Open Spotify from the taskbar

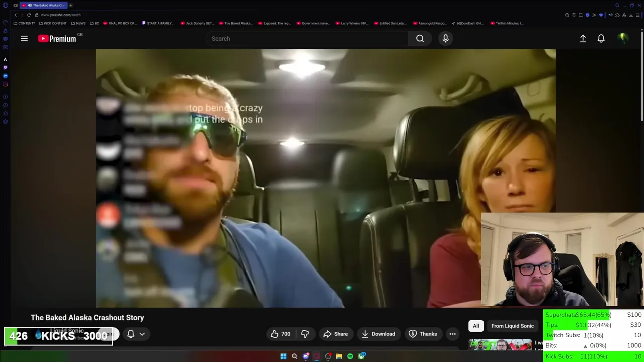click(350, 356)
